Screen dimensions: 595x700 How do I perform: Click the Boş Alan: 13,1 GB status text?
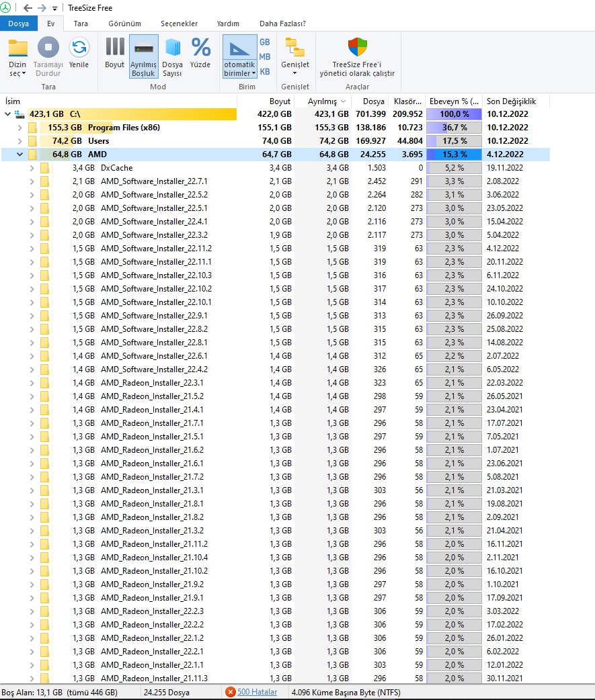tap(60, 693)
